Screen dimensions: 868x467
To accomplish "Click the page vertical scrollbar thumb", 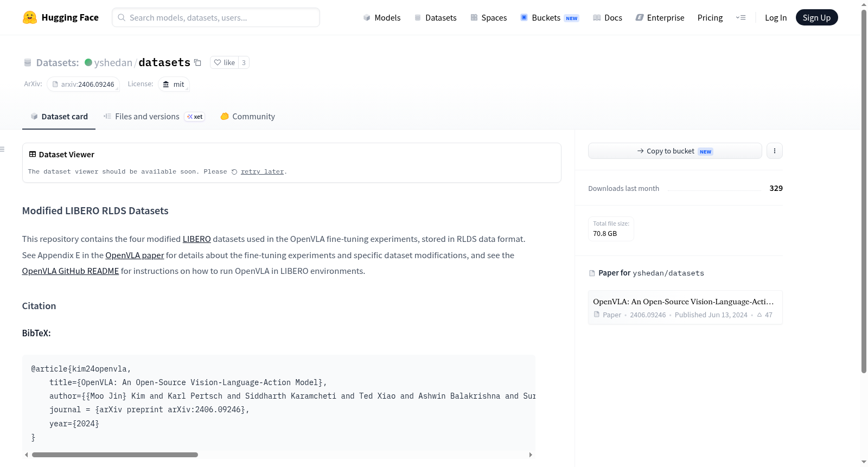I will pos(864,191).
